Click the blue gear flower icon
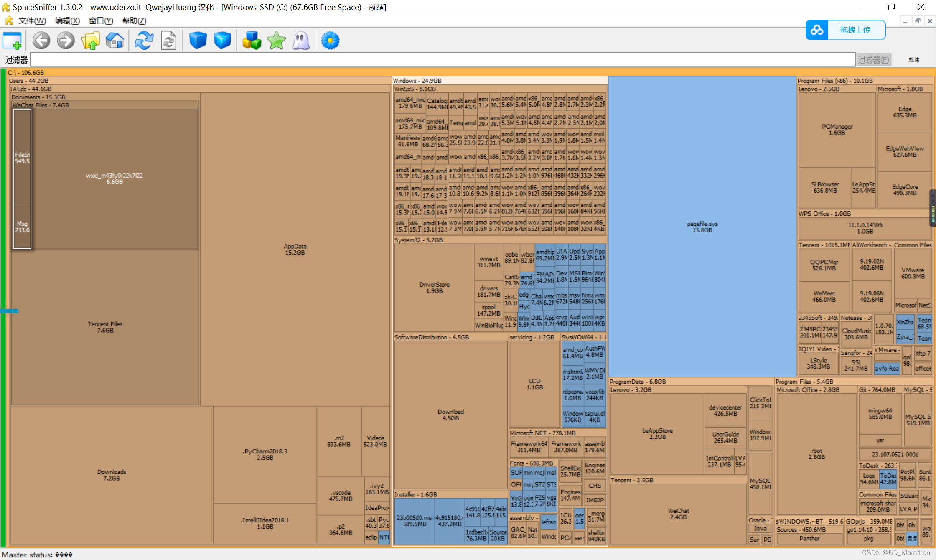Image resolution: width=936 pixels, height=560 pixels. click(330, 41)
